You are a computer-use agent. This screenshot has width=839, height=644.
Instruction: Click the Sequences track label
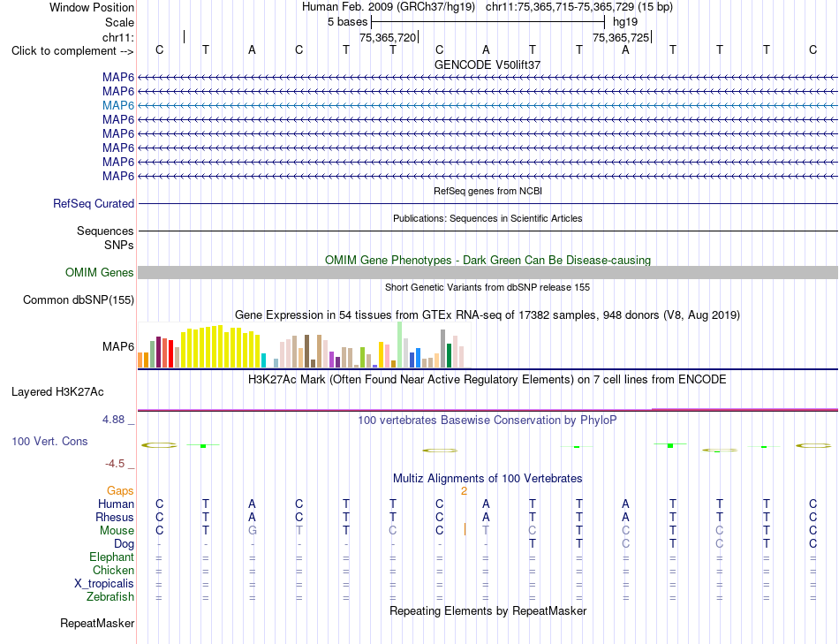(x=105, y=231)
